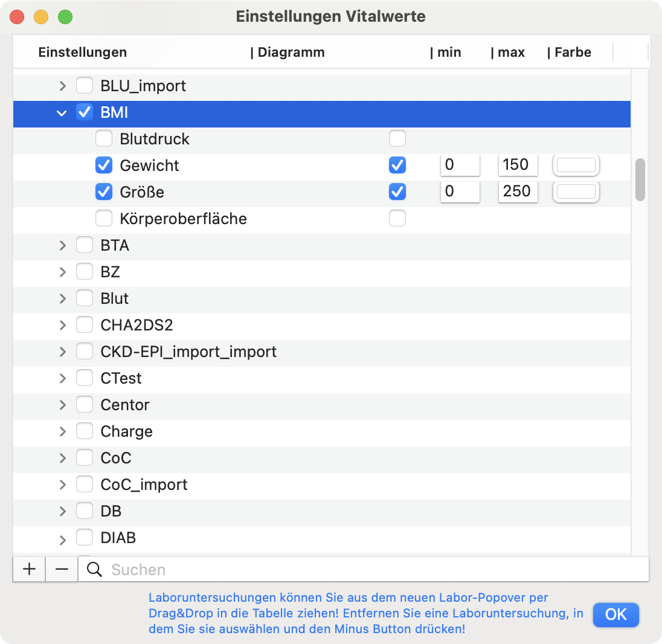Edit the Gewicht max value 150 field
The image size is (662, 644).
coord(518,165)
